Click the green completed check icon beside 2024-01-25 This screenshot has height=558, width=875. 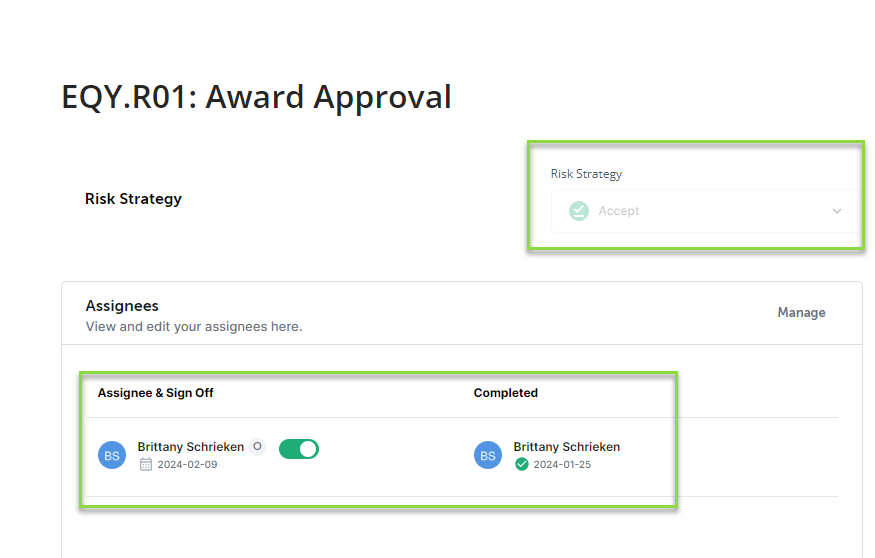coord(522,464)
